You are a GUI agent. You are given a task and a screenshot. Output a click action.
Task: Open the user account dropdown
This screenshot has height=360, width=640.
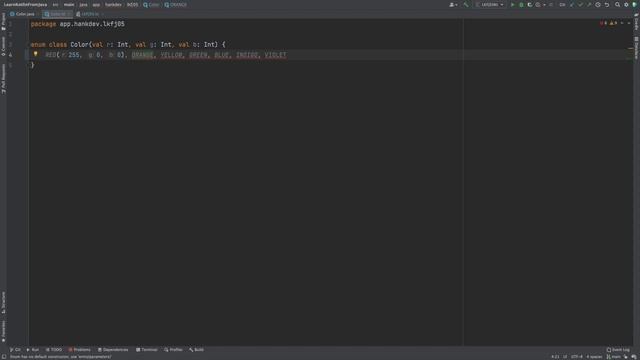pyautogui.click(x=453, y=5)
